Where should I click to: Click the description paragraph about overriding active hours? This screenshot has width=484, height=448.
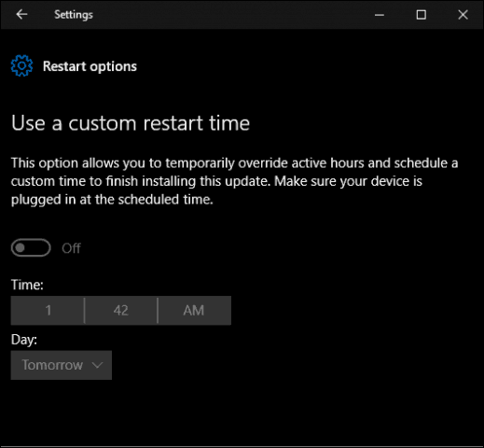coord(235,181)
